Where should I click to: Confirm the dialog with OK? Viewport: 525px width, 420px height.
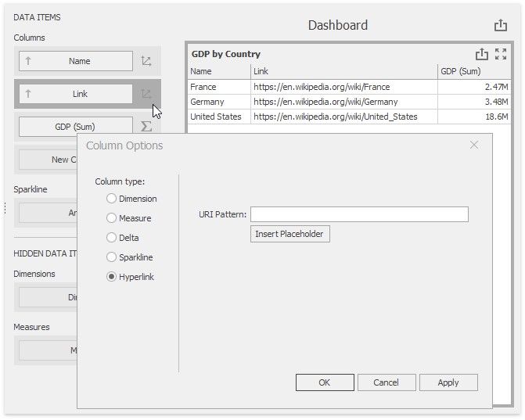(325, 382)
